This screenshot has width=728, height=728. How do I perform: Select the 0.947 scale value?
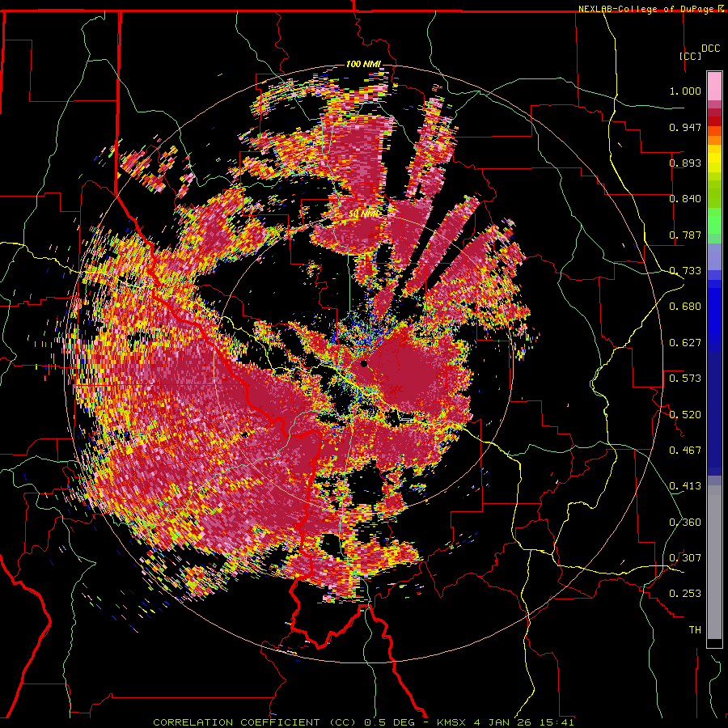685,127
